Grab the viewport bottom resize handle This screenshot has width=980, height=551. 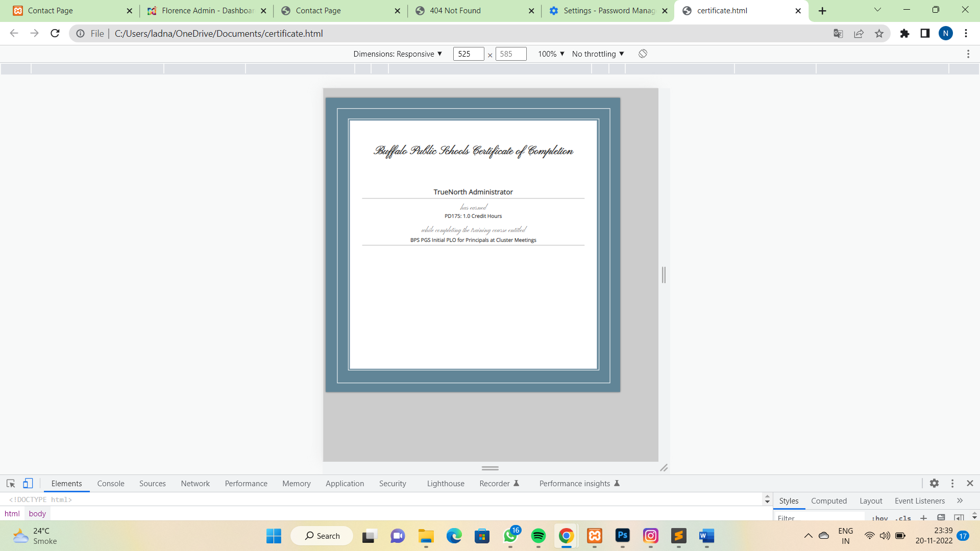[x=490, y=468]
